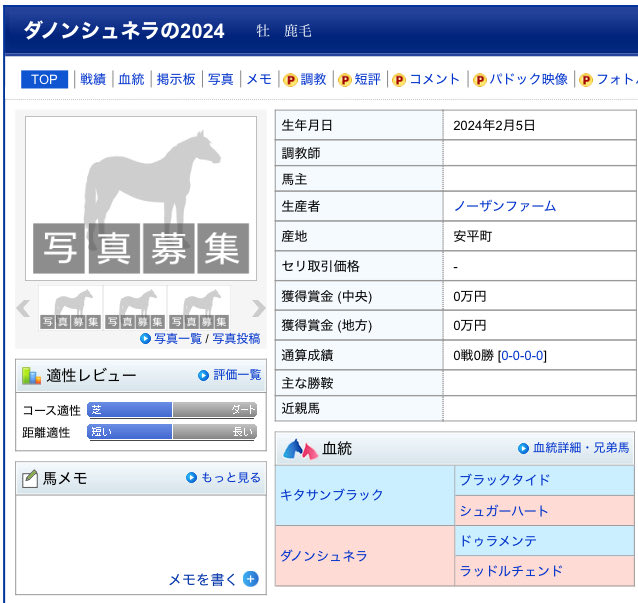
Task: Open the TOP tab
Action: point(44,79)
